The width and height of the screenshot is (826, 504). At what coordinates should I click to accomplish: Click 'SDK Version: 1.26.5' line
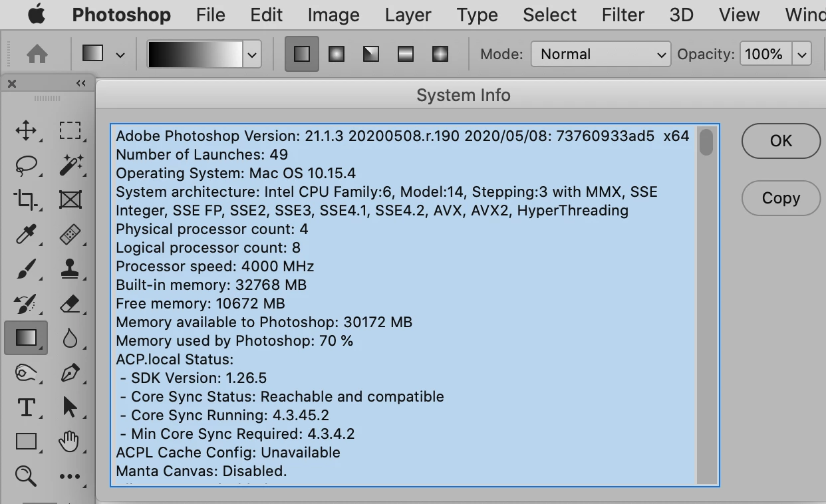tap(199, 378)
